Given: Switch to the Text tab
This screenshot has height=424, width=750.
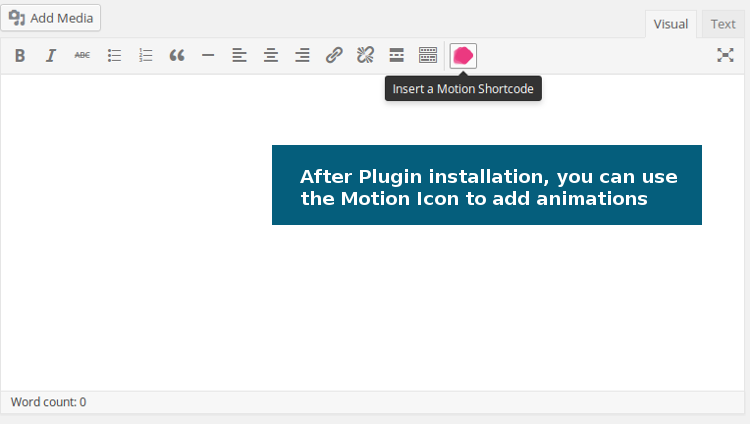Looking at the screenshot, I should [x=723, y=24].
